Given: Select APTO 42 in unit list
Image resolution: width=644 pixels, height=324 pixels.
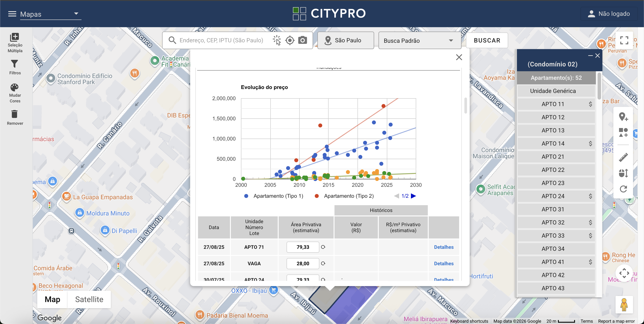Looking at the screenshot, I should (x=556, y=275).
